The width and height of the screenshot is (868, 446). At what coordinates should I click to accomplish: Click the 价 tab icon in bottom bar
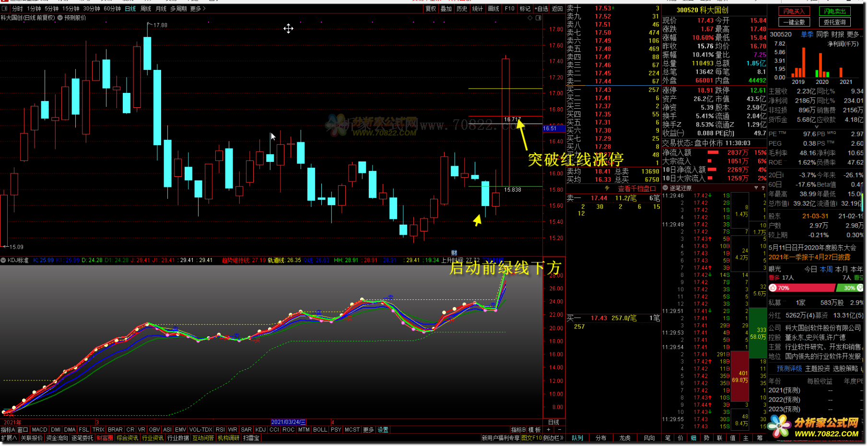[680, 438]
